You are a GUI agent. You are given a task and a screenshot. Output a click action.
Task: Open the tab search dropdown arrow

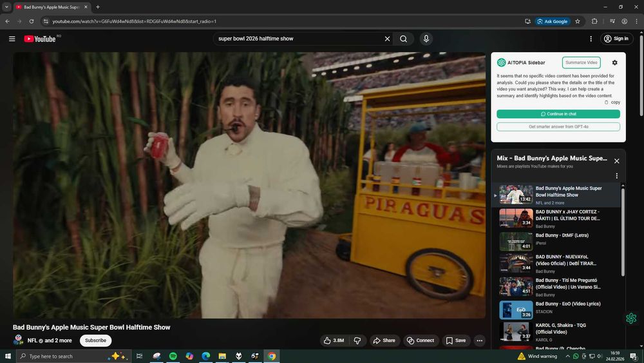point(6,7)
